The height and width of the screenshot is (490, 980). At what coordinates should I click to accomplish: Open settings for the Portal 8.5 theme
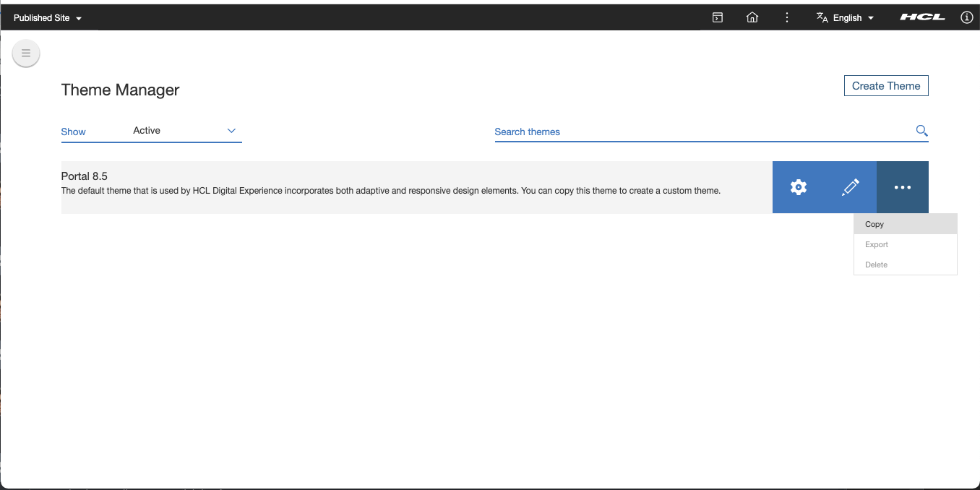point(798,186)
